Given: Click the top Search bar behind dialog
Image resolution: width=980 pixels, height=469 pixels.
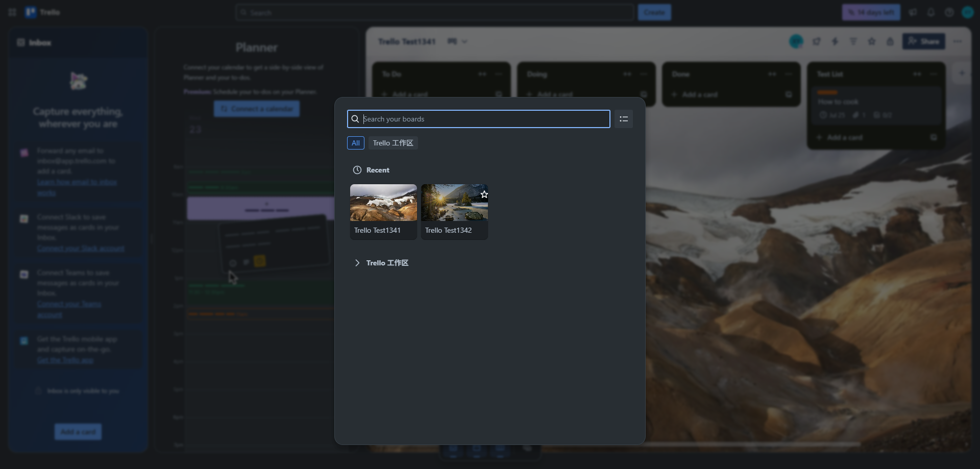Looking at the screenshot, I should pos(435,12).
